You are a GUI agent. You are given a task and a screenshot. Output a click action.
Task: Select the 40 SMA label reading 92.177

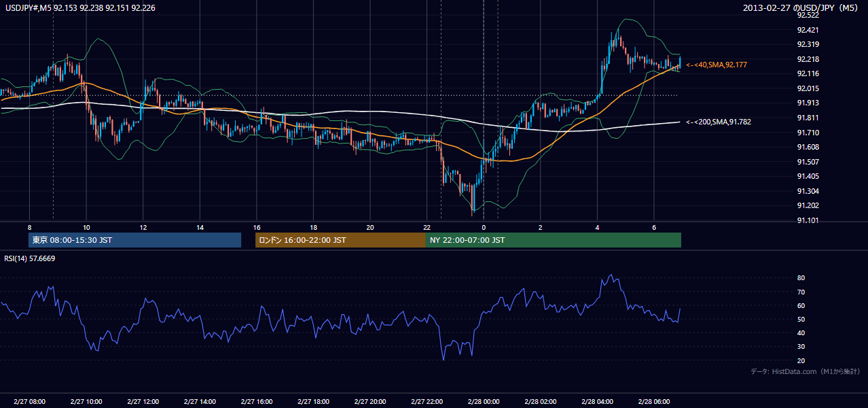point(717,65)
